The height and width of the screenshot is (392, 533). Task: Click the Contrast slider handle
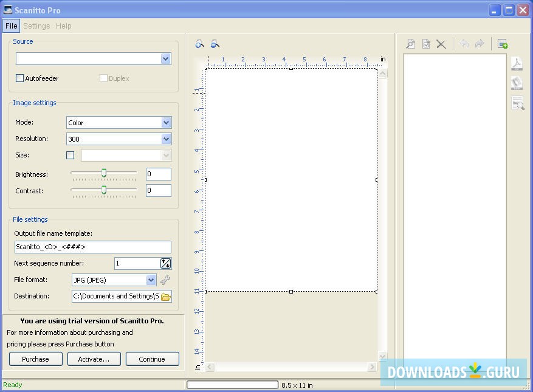coord(104,190)
